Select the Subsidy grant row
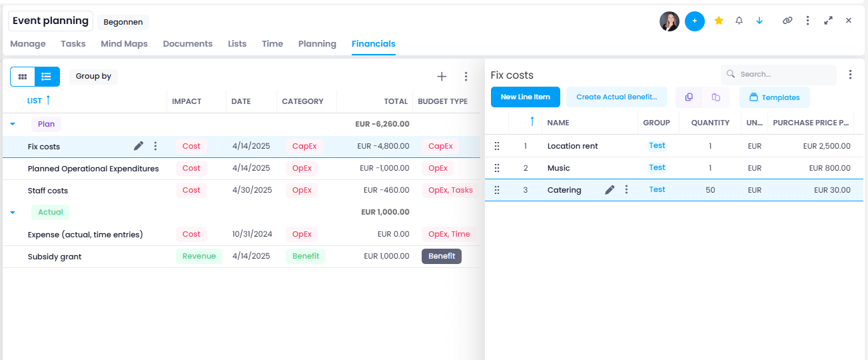This screenshot has height=360, width=868. tap(241, 257)
